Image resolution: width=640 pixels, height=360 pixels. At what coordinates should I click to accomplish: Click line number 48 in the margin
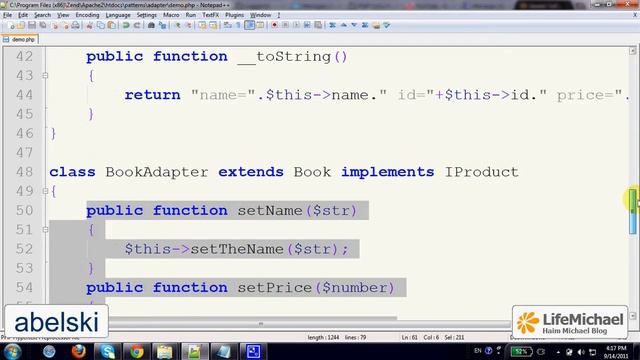(24, 172)
